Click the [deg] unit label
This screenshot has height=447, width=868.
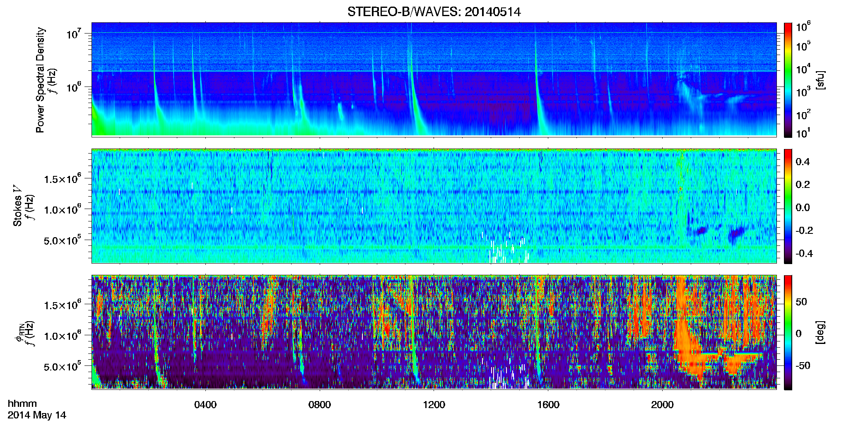(x=820, y=332)
